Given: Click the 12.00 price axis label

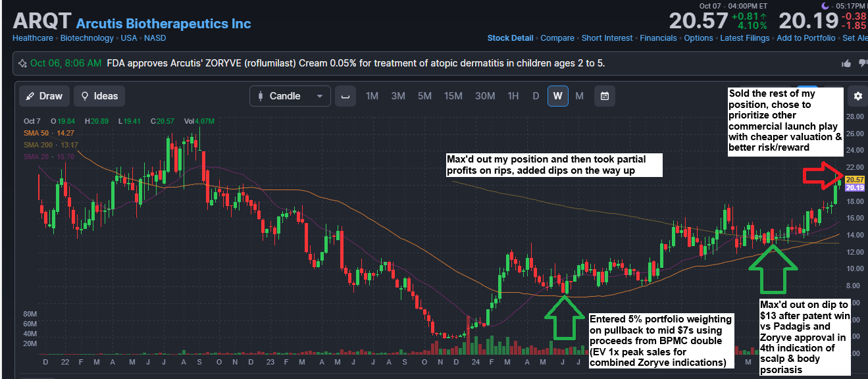Looking at the screenshot, I should pos(855,251).
